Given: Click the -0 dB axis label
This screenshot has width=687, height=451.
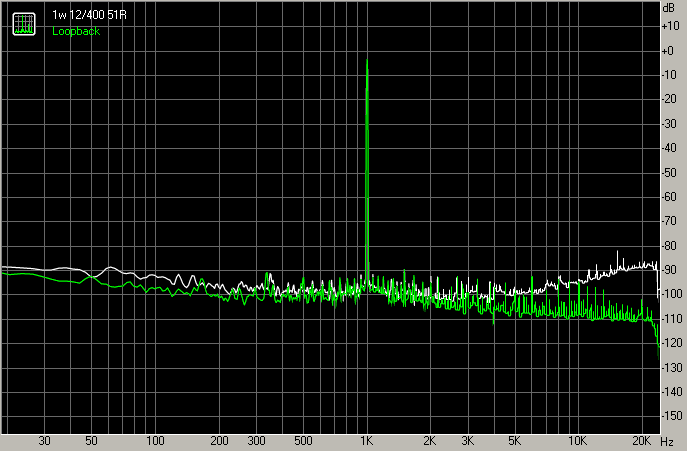Looking at the screenshot, I should [669, 49].
